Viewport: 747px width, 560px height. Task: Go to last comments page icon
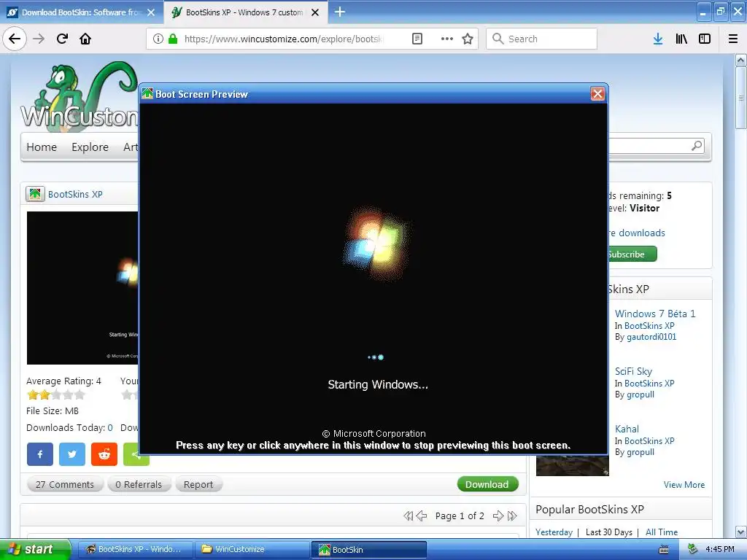(x=512, y=516)
